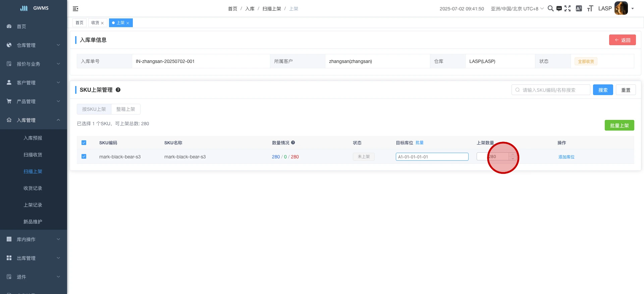Click the language translation icon

click(579, 8)
